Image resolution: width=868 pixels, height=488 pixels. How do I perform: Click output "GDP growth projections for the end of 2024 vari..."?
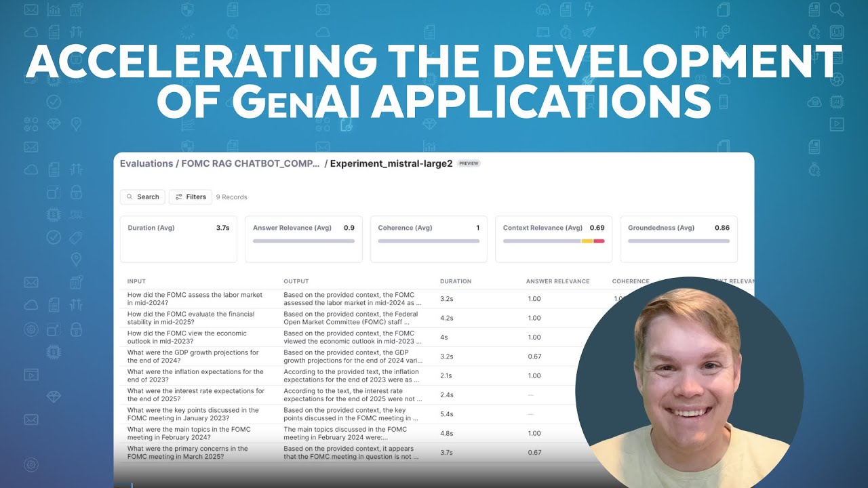tap(353, 357)
